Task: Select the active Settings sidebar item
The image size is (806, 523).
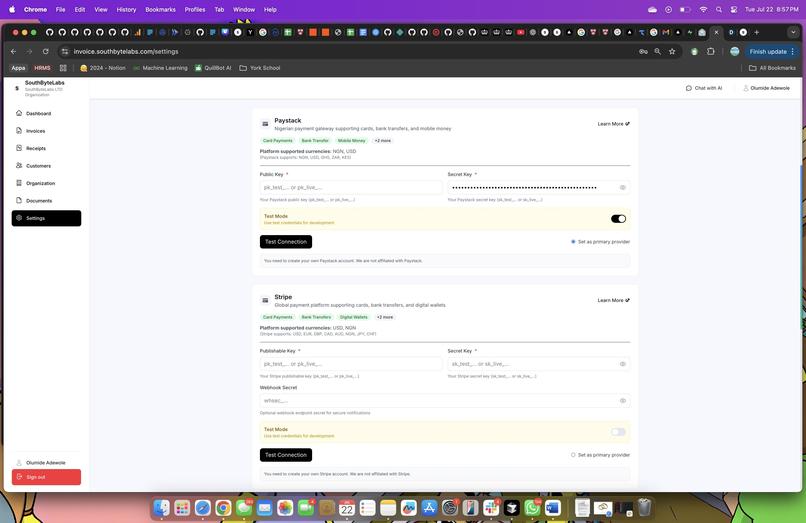Action: (46, 218)
